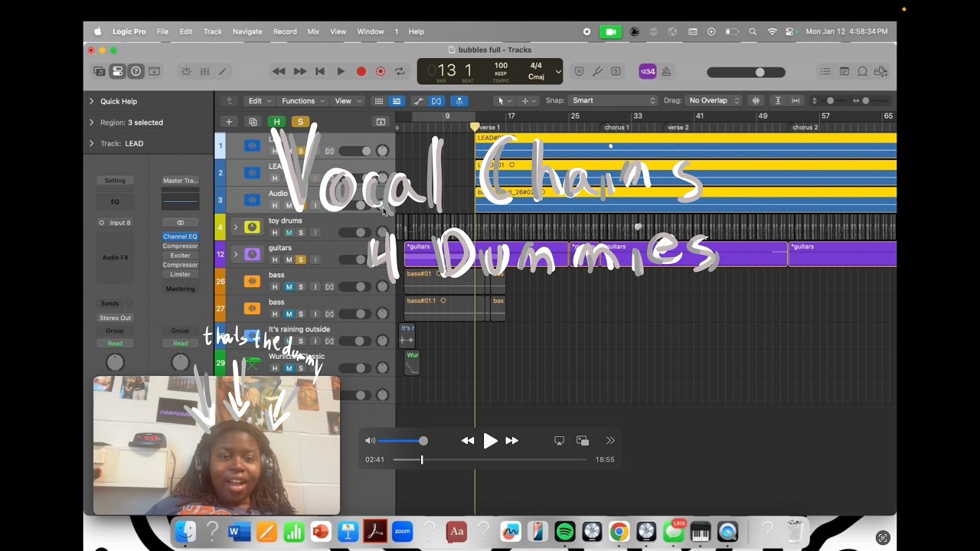Open the Track menu
This screenshot has width=980, height=551.
(213, 31)
